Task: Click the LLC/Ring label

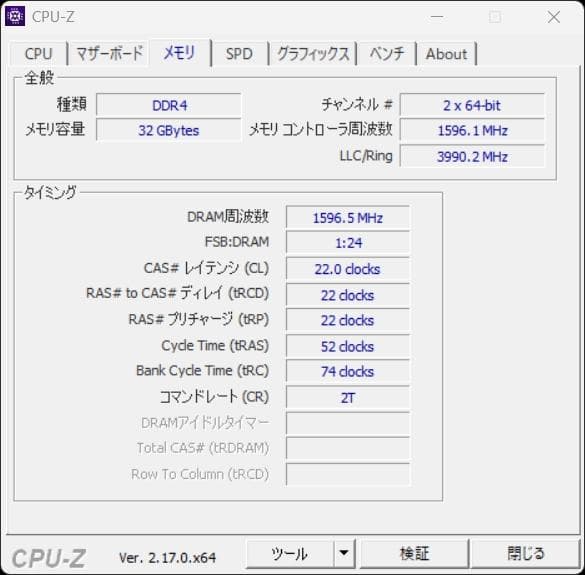Action: (366, 156)
